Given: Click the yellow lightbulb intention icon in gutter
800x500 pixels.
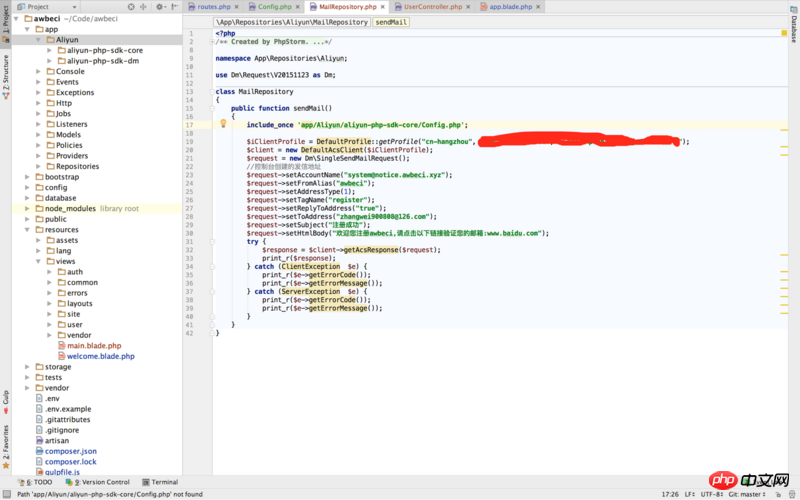Looking at the screenshot, I should 224,125.
